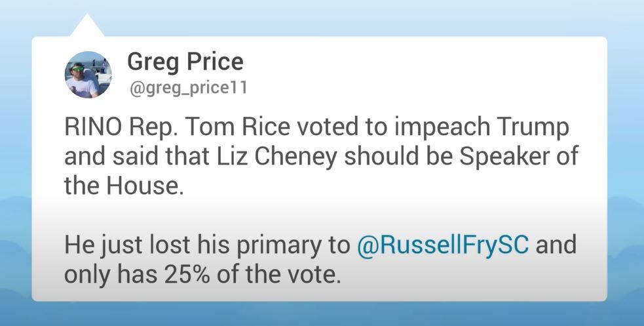Screen dimensions: 644x326
Task: Click the words only has
Action: click(111, 274)
